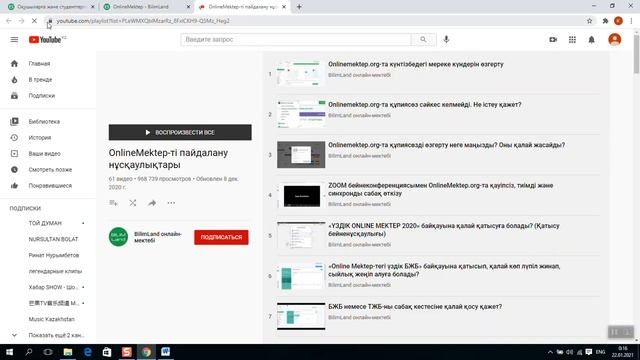This screenshot has height=360, width=640.
Task: Shuffle the playlist
Action: click(133, 203)
